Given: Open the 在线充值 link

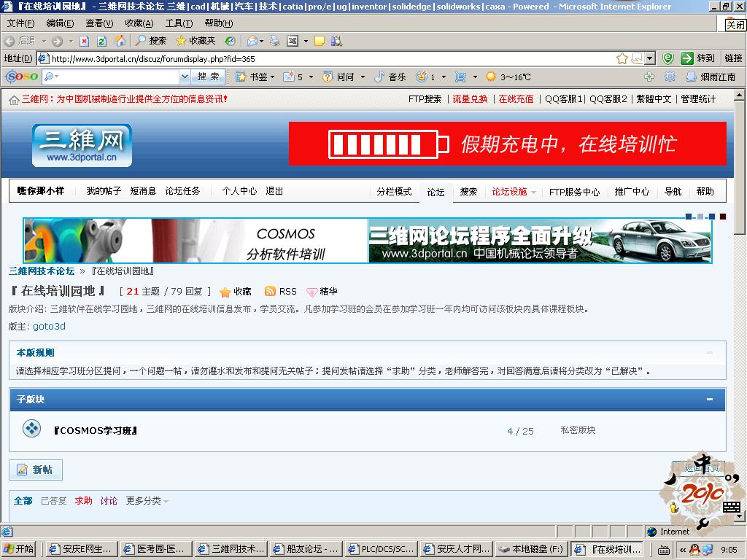Looking at the screenshot, I should tap(516, 99).
